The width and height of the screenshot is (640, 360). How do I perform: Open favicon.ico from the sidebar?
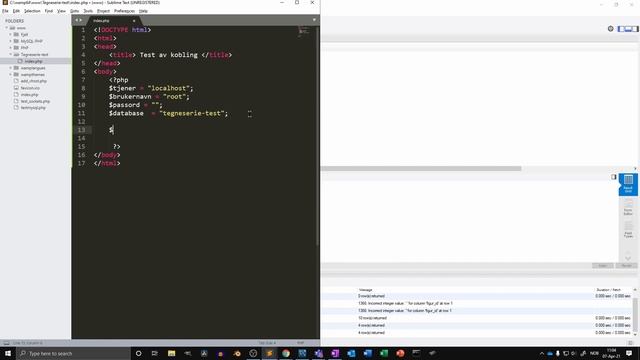(x=30, y=88)
